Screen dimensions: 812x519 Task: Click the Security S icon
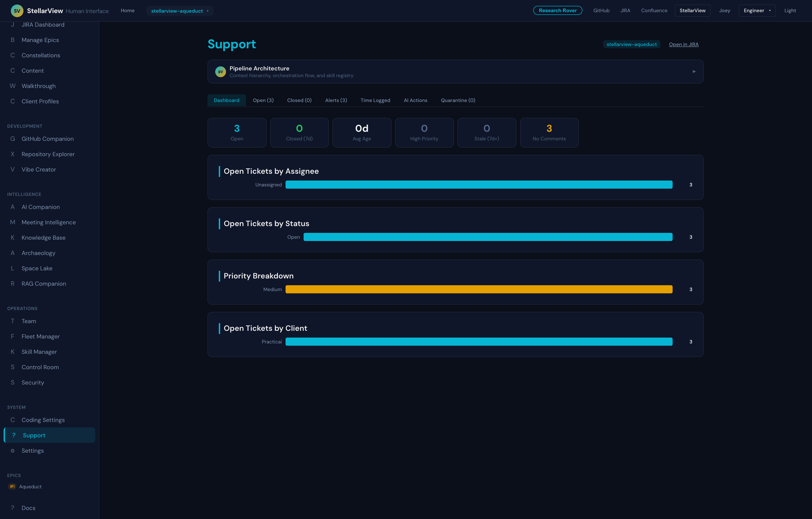tap(12, 382)
